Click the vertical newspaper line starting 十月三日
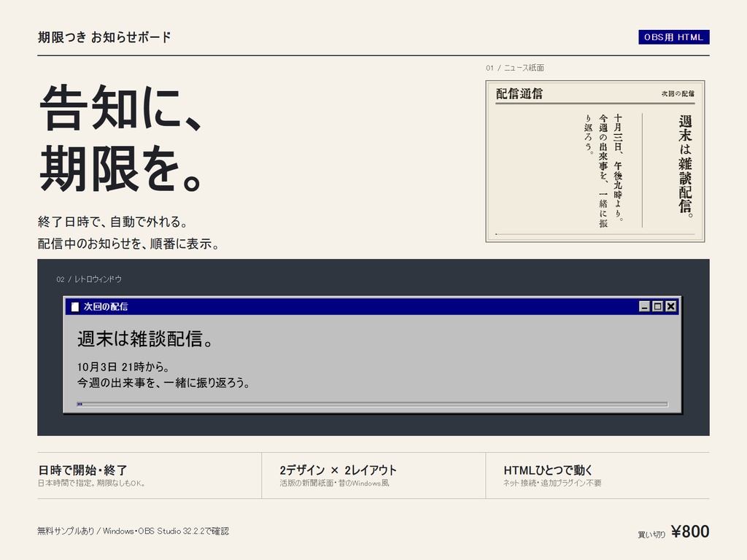 click(x=618, y=168)
